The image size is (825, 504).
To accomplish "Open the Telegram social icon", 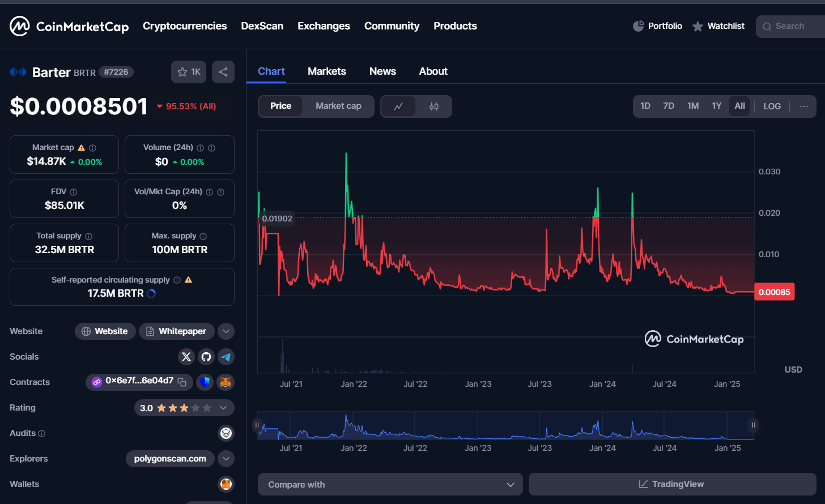I will (x=226, y=357).
